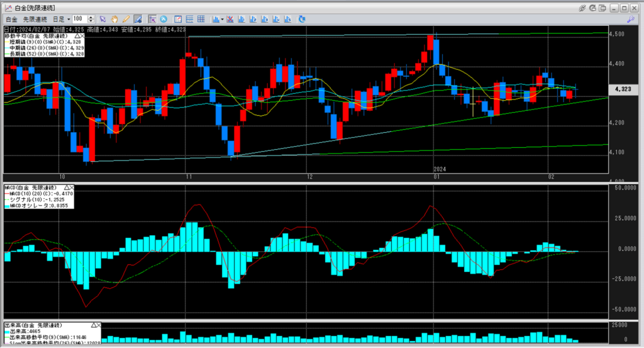
Task: Click the horizontal rows list icon
Action: tap(189, 20)
